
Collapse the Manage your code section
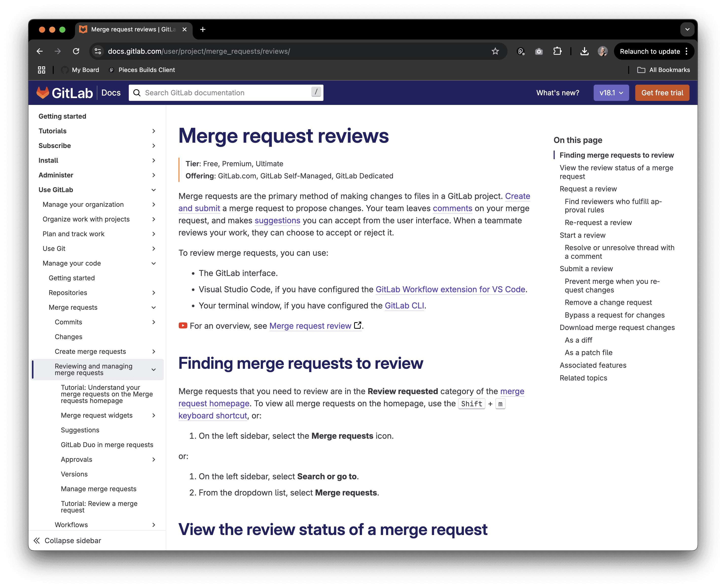(x=154, y=263)
